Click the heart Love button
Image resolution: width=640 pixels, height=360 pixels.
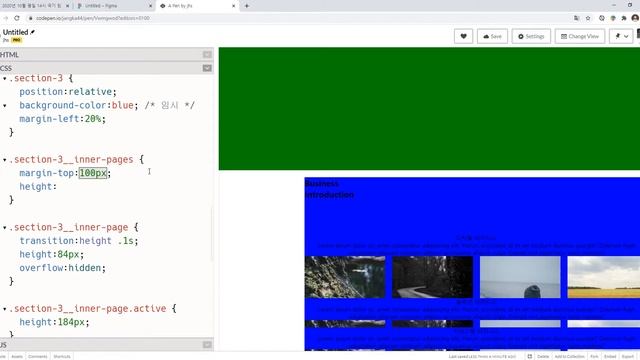coord(463,36)
